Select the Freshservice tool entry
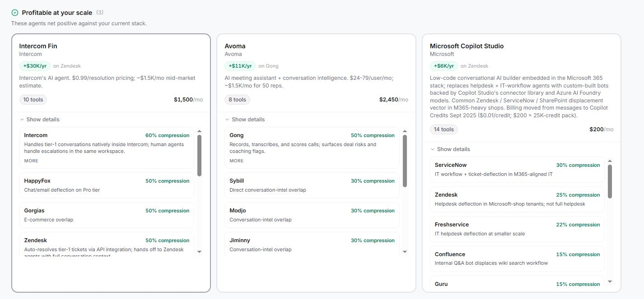Image resolution: width=644 pixels, height=299 pixels. pos(517,229)
